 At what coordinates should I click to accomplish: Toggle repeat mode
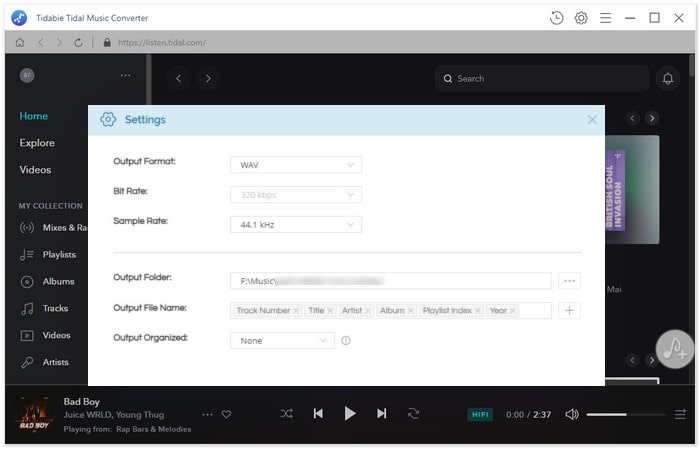tap(413, 414)
